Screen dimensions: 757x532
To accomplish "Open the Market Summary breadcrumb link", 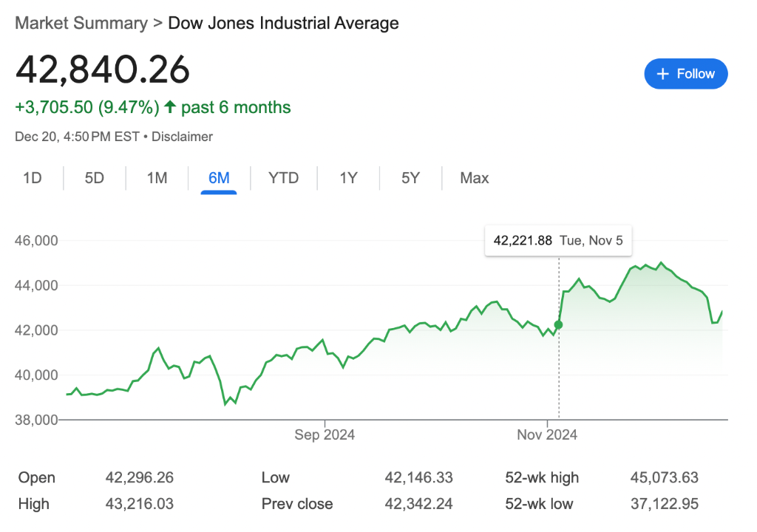I will pyautogui.click(x=81, y=23).
